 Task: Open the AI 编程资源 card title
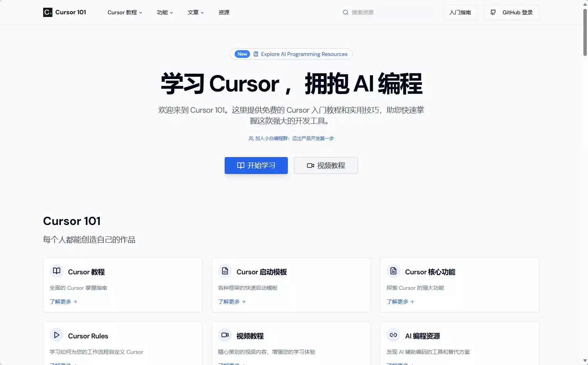tap(422, 336)
